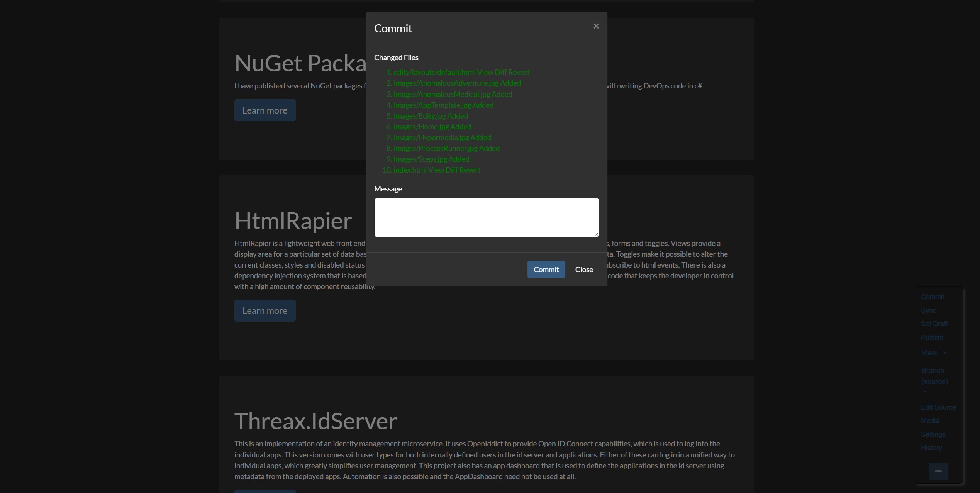The height and width of the screenshot is (493, 980).
Task: Open the Media option in side menu
Action: (x=929, y=421)
